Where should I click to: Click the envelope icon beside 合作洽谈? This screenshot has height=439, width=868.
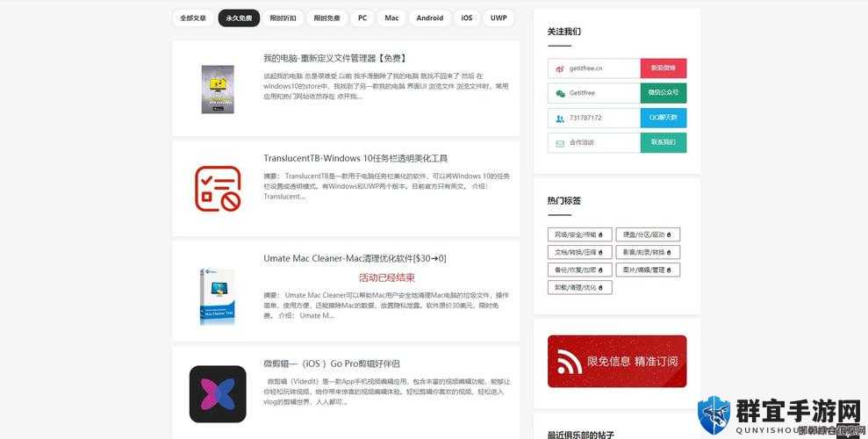click(x=560, y=143)
